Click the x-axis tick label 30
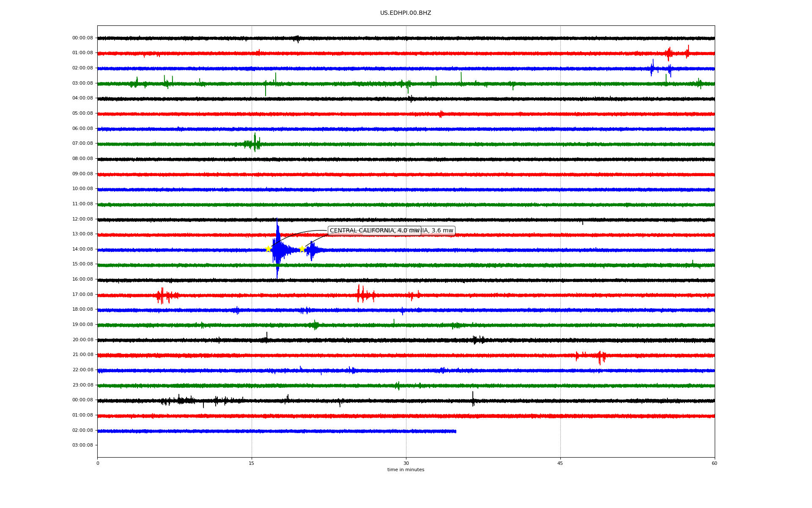Screen dimensions: 812x508 pyautogui.click(x=406, y=463)
